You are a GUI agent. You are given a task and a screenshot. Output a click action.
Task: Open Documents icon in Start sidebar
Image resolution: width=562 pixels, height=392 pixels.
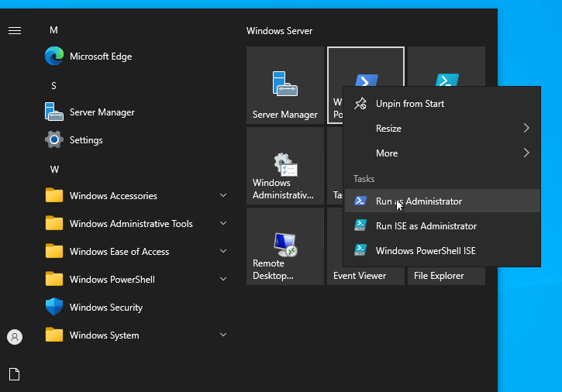(14, 374)
